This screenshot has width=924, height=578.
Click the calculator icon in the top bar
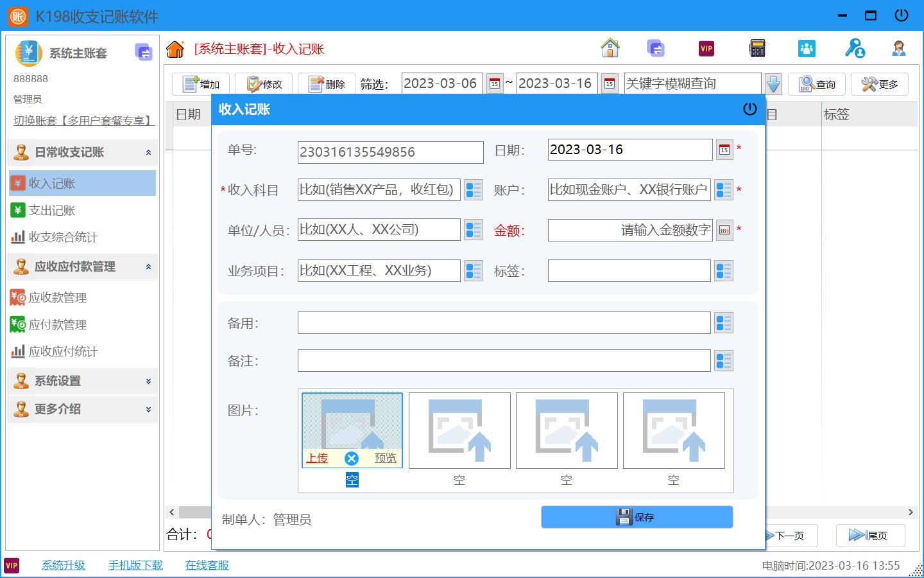tap(757, 48)
